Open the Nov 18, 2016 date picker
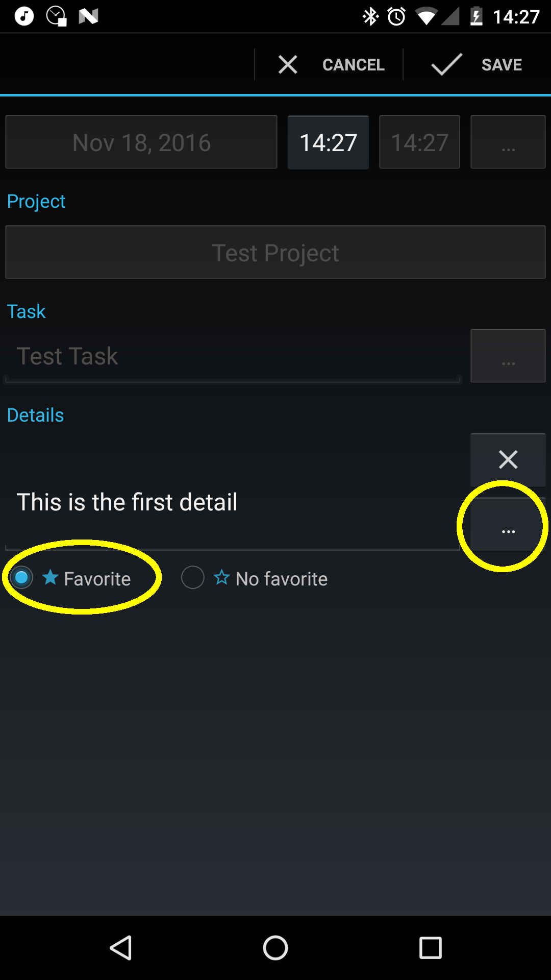This screenshot has width=551, height=980. pyautogui.click(x=141, y=142)
